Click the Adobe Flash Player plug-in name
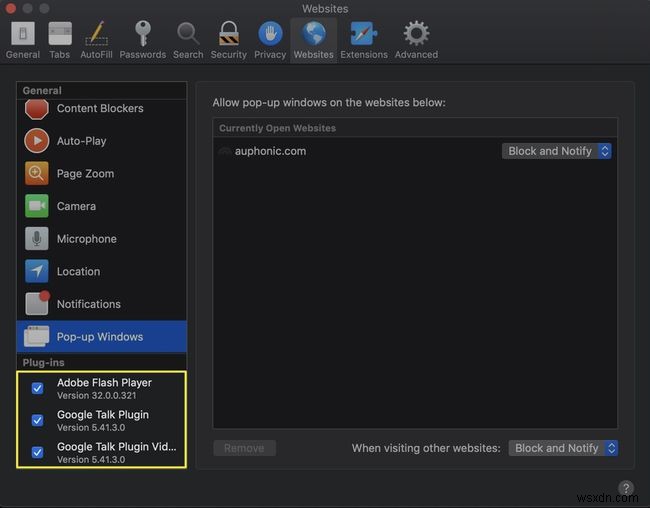The height and width of the screenshot is (508, 650). [x=104, y=382]
